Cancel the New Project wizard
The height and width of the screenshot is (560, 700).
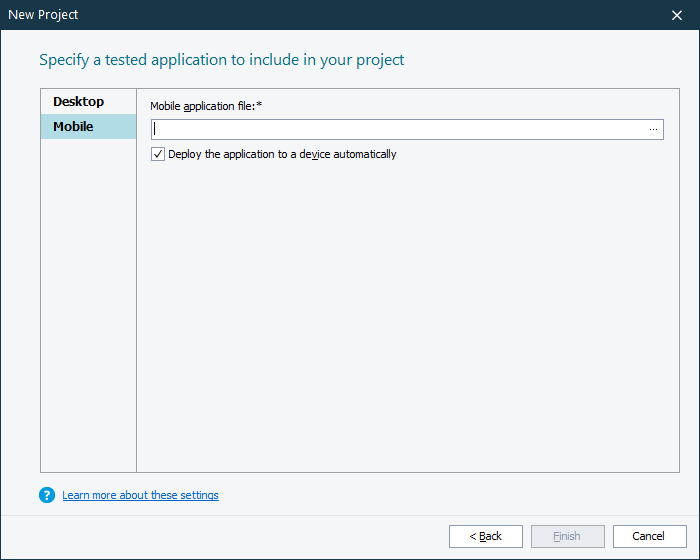tap(649, 536)
